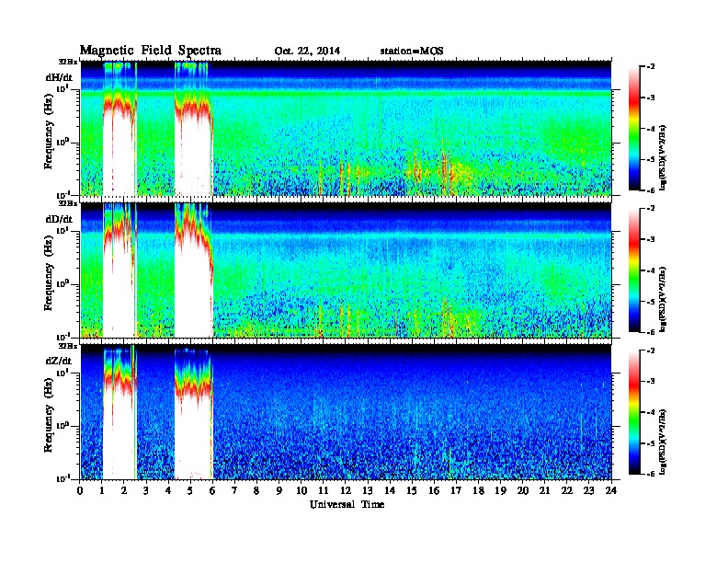728x563 pixels.
Task: Click hour tick label "21" on time axis
Action: coord(544,491)
